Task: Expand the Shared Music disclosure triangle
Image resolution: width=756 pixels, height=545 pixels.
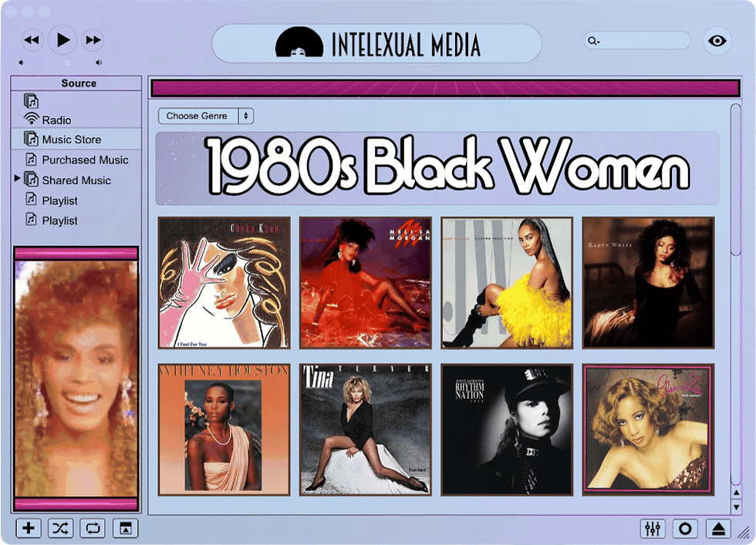Action: tap(17, 178)
